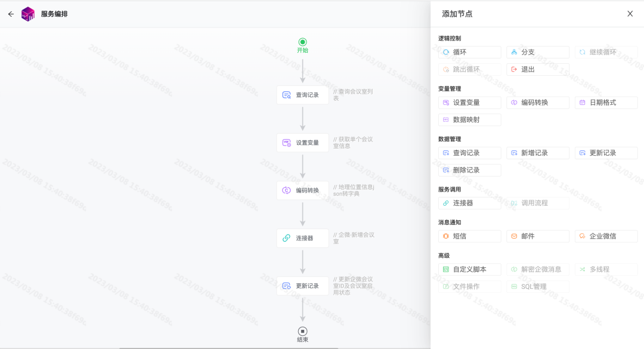
Task: Close the 添加节点 panel
Action: [x=630, y=14]
